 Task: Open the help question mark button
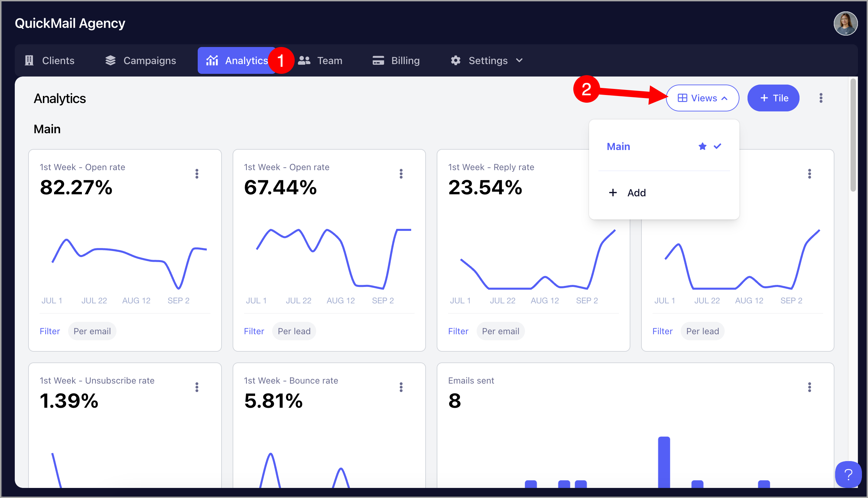click(x=848, y=475)
